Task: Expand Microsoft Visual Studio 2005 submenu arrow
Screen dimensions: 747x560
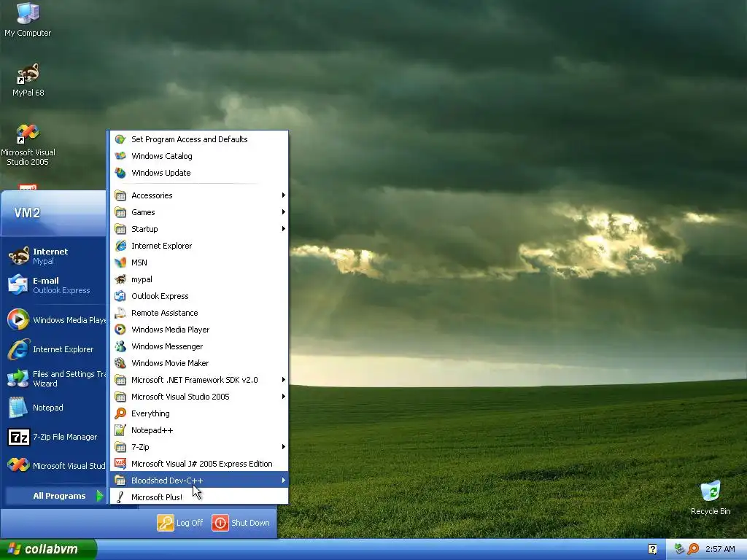Action: 284,396
